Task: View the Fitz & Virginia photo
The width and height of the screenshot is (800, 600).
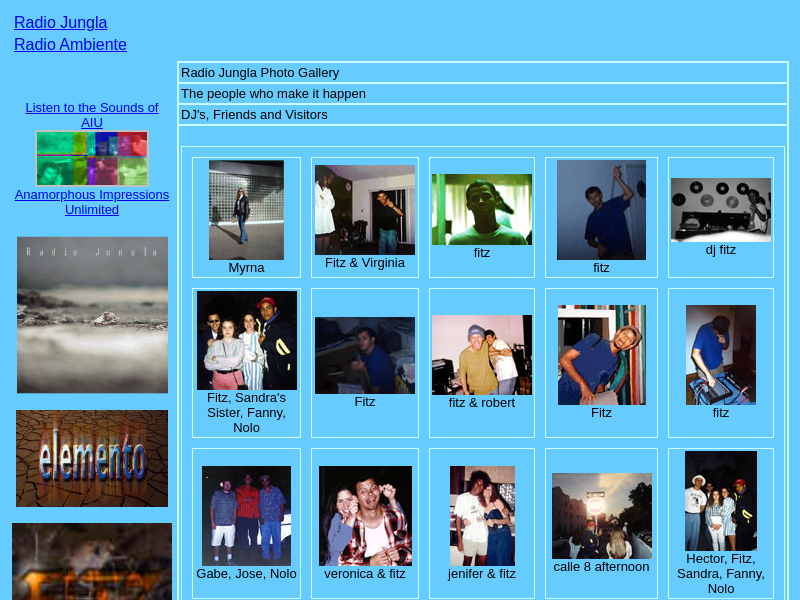Action: tap(365, 210)
